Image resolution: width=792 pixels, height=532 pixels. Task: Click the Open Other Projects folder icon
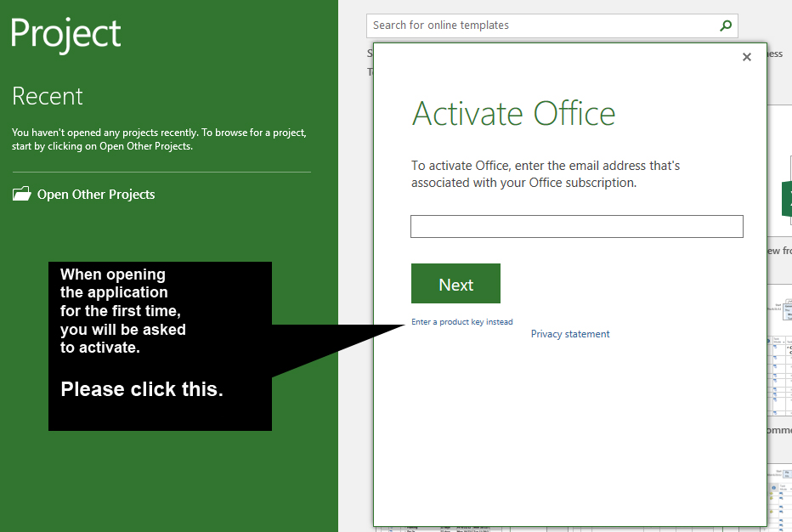tap(22, 194)
